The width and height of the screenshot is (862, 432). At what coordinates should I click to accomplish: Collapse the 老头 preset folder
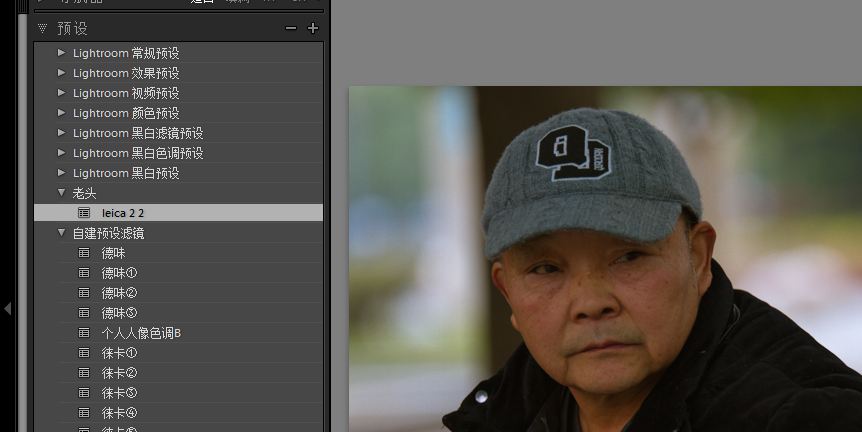62,193
